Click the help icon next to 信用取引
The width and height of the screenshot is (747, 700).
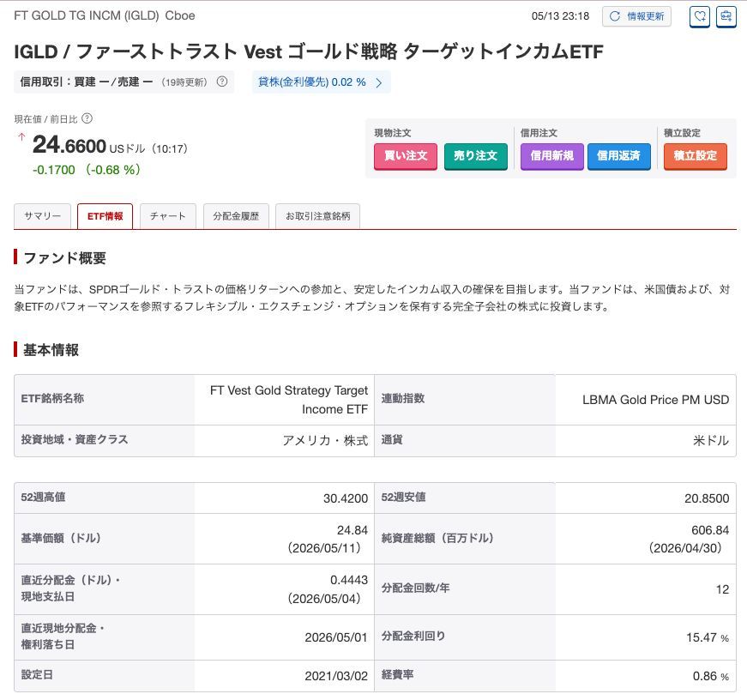click(x=222, y=81)
